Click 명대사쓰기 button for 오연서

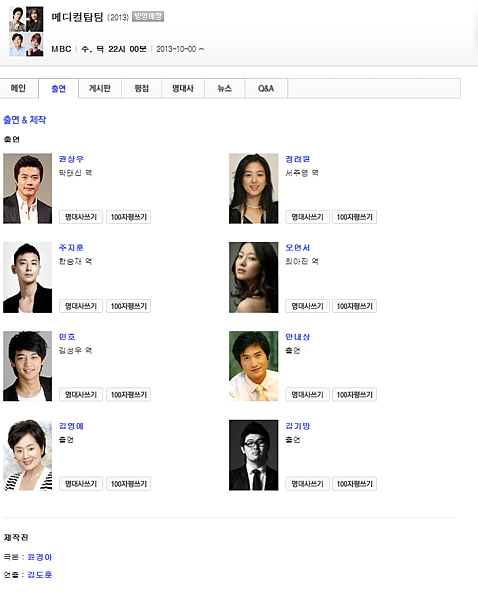[x=307, y=306]
